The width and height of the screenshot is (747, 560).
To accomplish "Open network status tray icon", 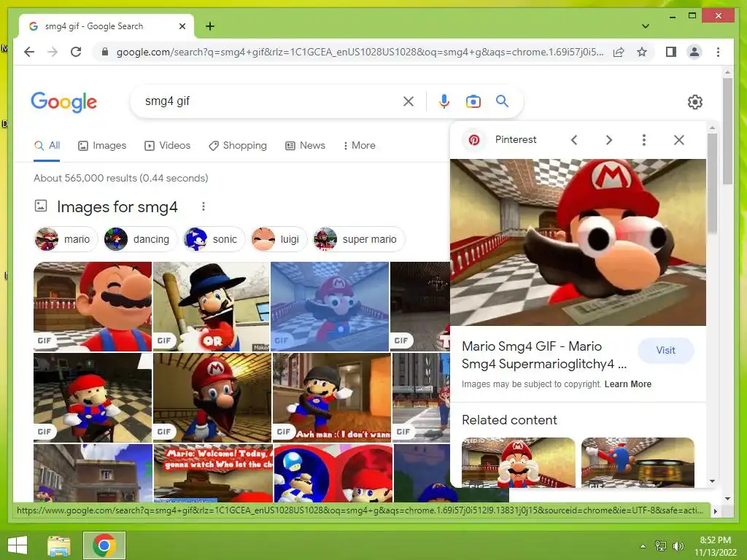I will pos(660,546).
